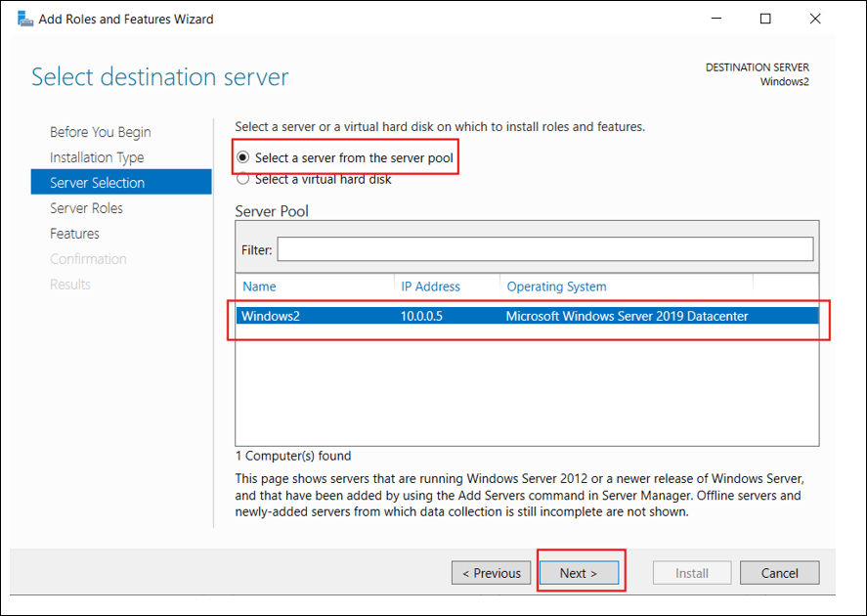Click the wizard server icon in title bar

(x=25, y=19)
